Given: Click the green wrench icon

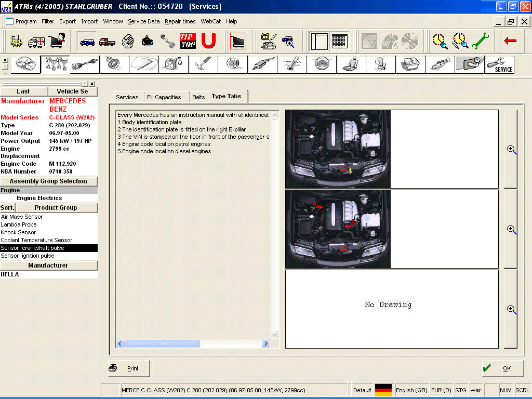Looking at the screenshot, I should pos(481,42).
